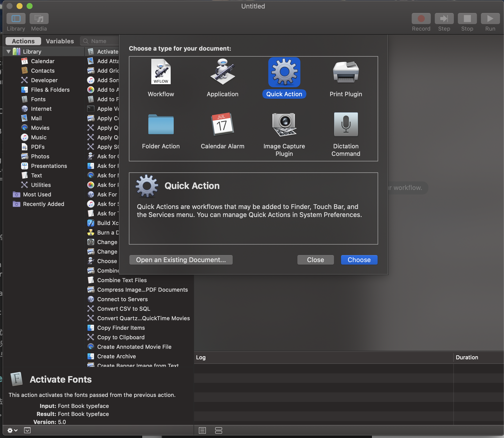This screenshot has height=438, width=504.
Task: Select the Create Archive action
Action: [x=116, y=356]
